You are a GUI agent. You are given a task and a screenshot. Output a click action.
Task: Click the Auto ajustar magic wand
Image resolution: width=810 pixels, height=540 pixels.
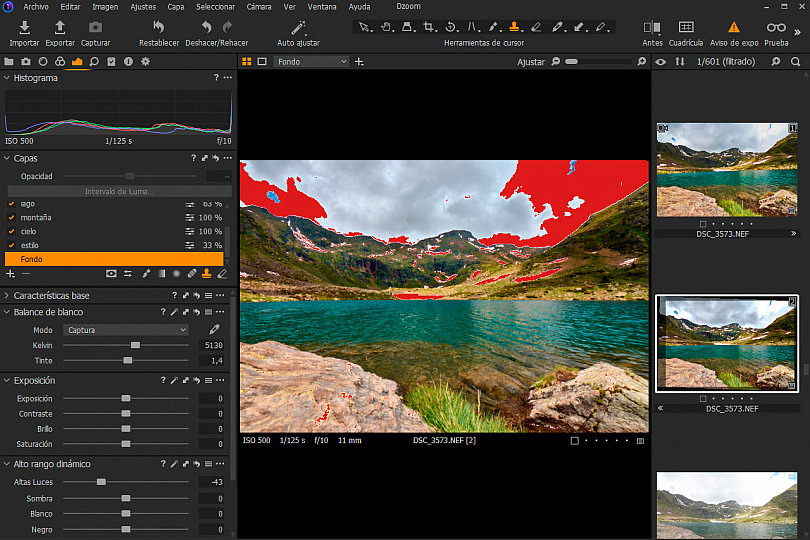[298, 27]
